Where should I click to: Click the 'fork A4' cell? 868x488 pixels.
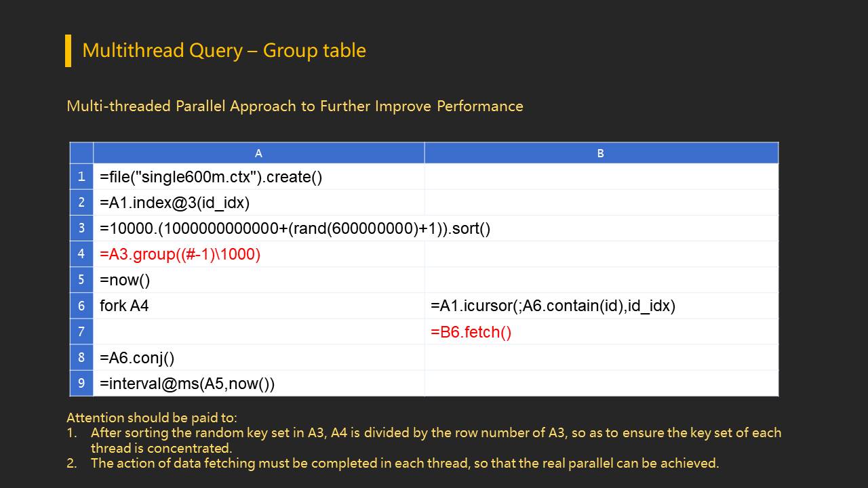(124, 306)
